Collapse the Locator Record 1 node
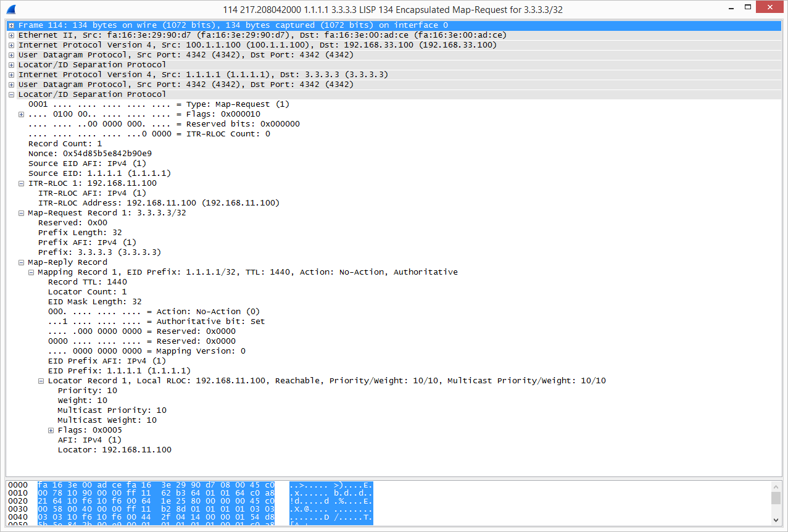The width and height of the screenshot is (788, 532). (x=41, y=381)
